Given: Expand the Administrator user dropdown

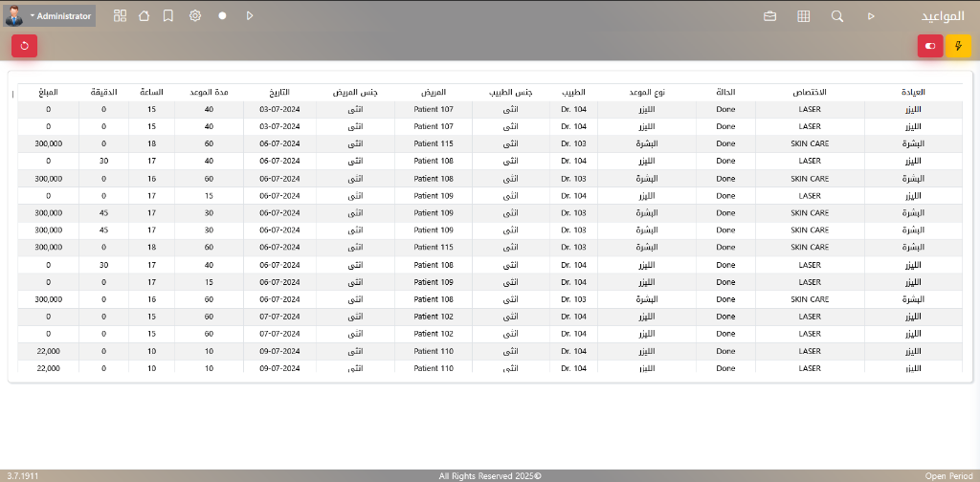Looking at the screenshot, I should 60,16.
